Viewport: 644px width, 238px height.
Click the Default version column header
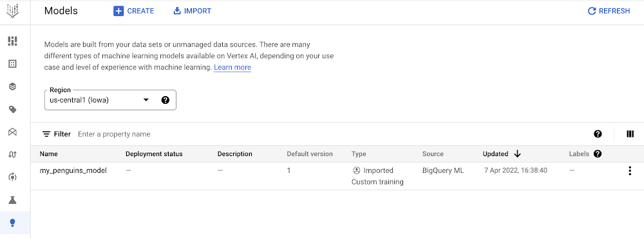[x=310, y=154]
